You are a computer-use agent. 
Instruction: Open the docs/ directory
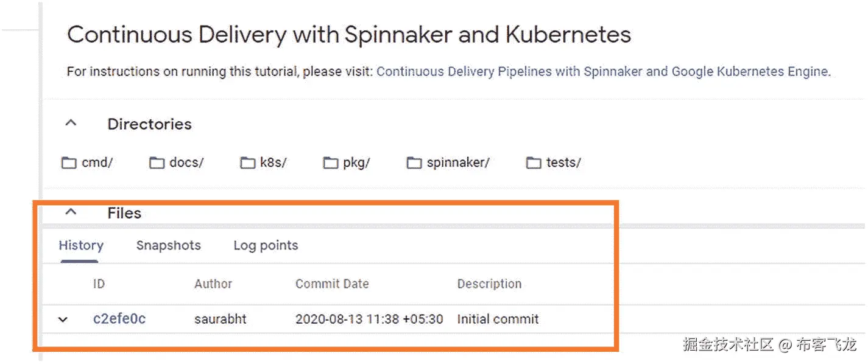click(186, 163)
